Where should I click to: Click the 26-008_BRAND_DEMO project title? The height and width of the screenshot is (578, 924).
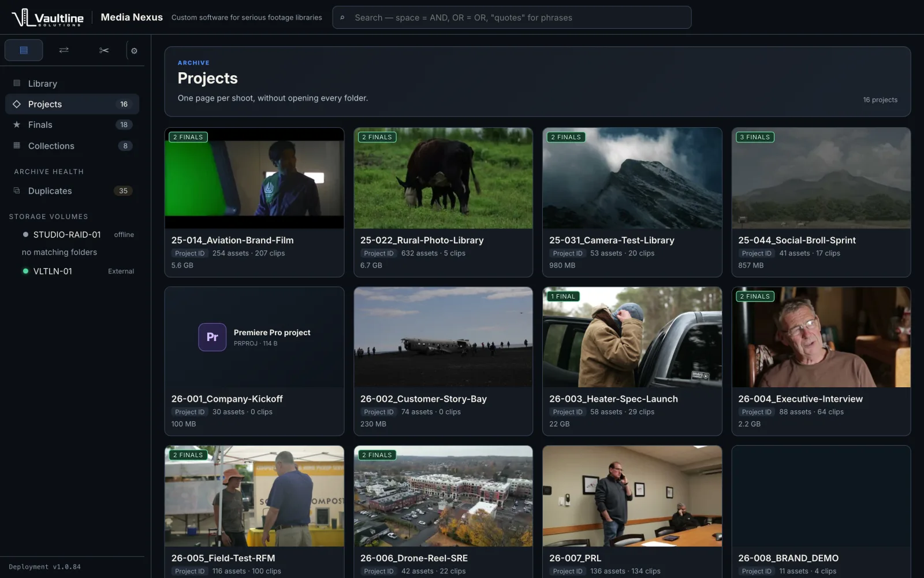pos(788,558)
